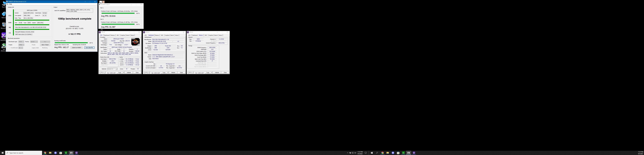Open the Overkill mode 2x dropdown
Screen dimensions: 644x155
click(x=21, y=48)
